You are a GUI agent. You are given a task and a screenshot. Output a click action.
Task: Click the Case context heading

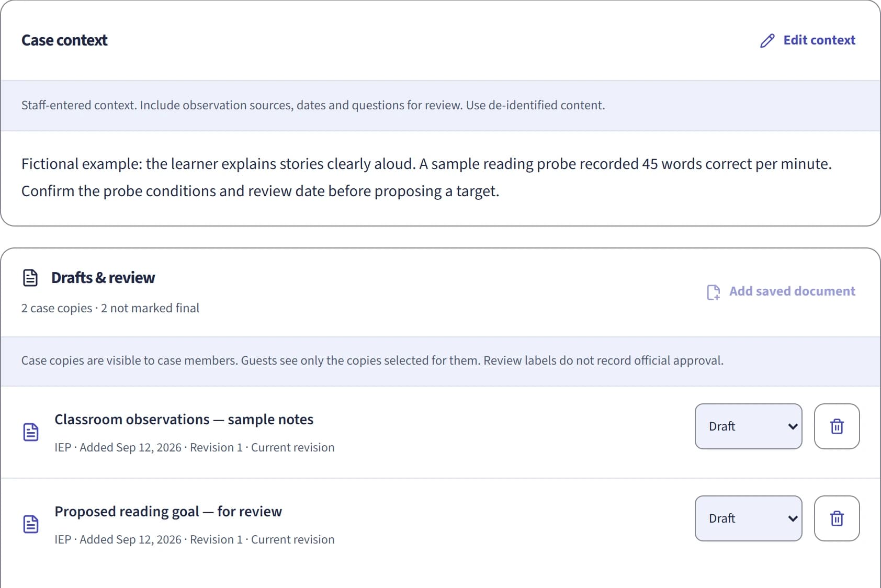pyautogui.click(x=64, y=40)
